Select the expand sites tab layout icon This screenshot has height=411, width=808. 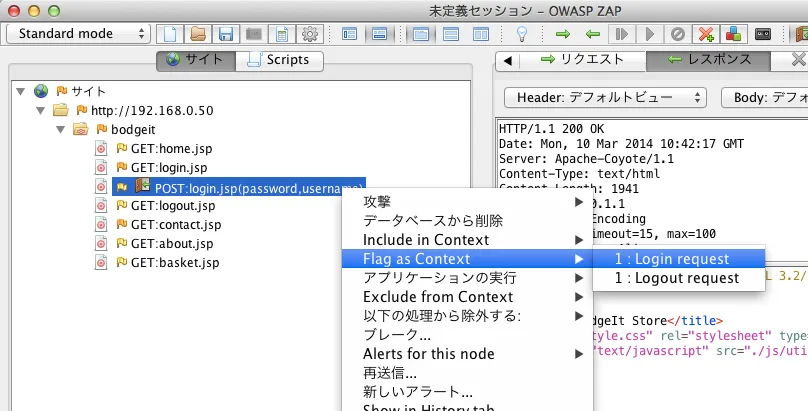click(x=420, y=34)
